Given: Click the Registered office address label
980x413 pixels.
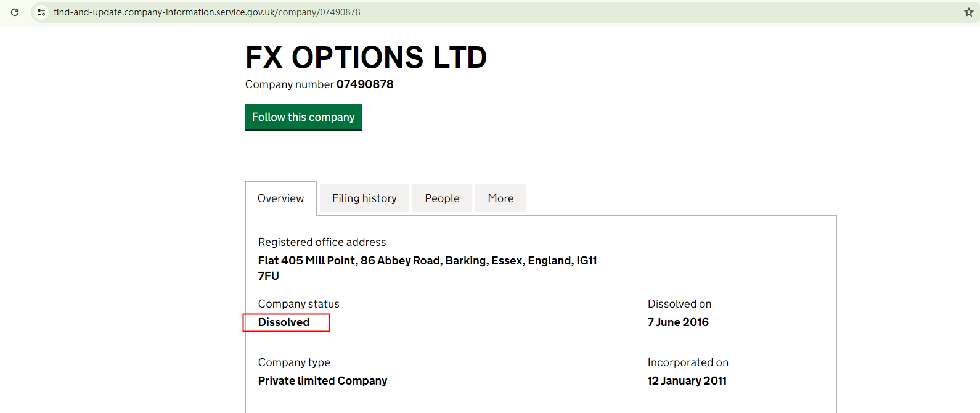Looking at the screenshot, I should click(x=322, y=242).
